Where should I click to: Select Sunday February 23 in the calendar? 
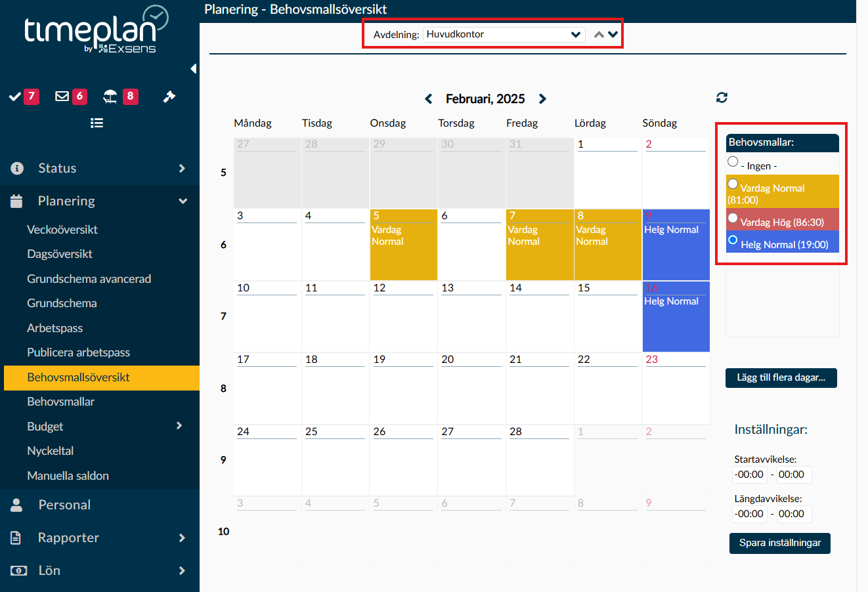[676, 389]
